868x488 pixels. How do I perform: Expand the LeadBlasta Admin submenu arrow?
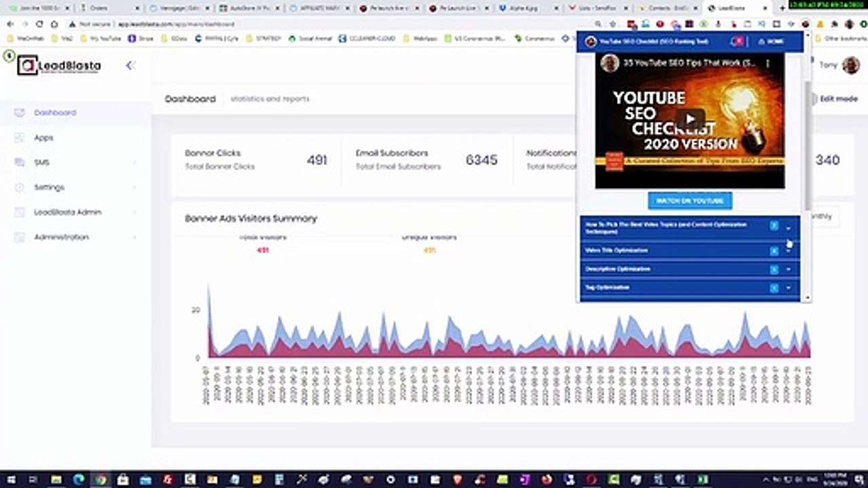click(x=134, y=212)
